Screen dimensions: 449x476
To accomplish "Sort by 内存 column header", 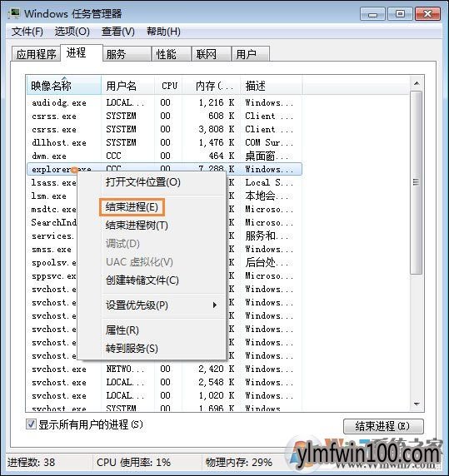I will pos(212,86).
